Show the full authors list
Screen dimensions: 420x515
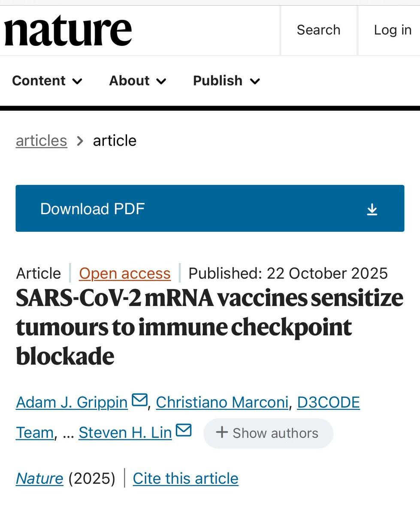point(268,433)
